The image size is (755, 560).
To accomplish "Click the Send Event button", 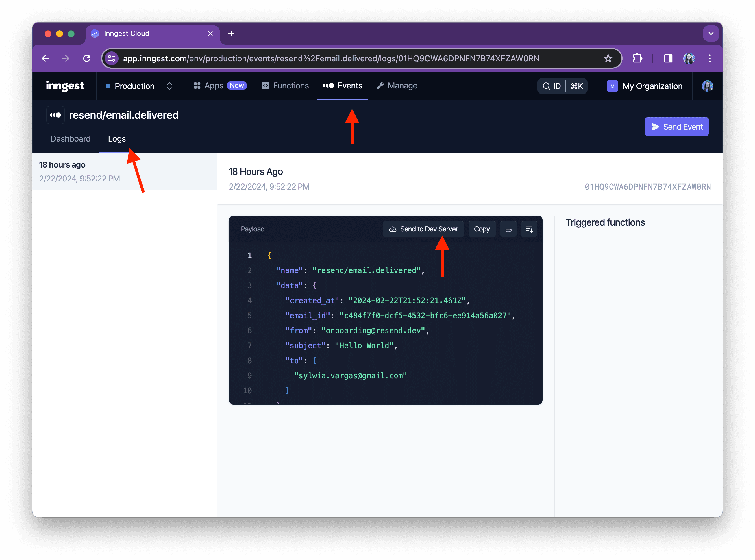I will click(676, 127).
